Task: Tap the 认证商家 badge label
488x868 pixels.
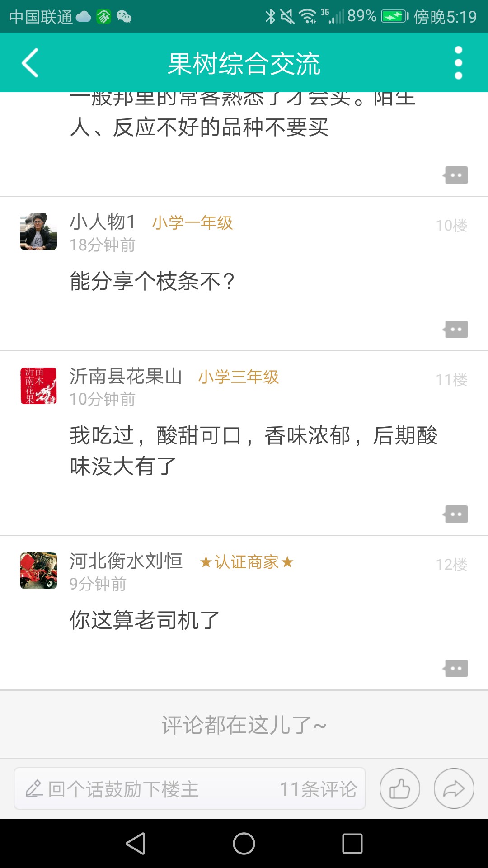Action: point(247,562)
